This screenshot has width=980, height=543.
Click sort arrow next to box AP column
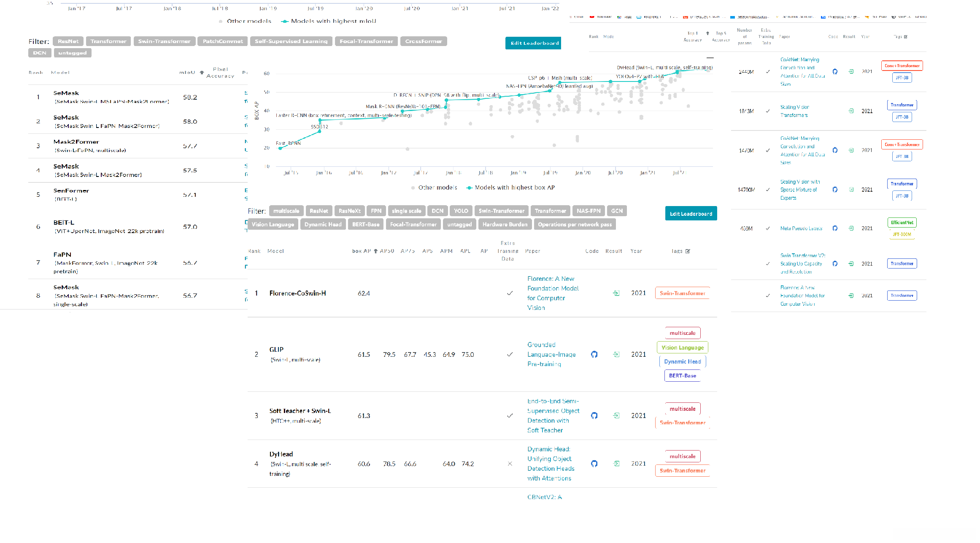(375, 251)
